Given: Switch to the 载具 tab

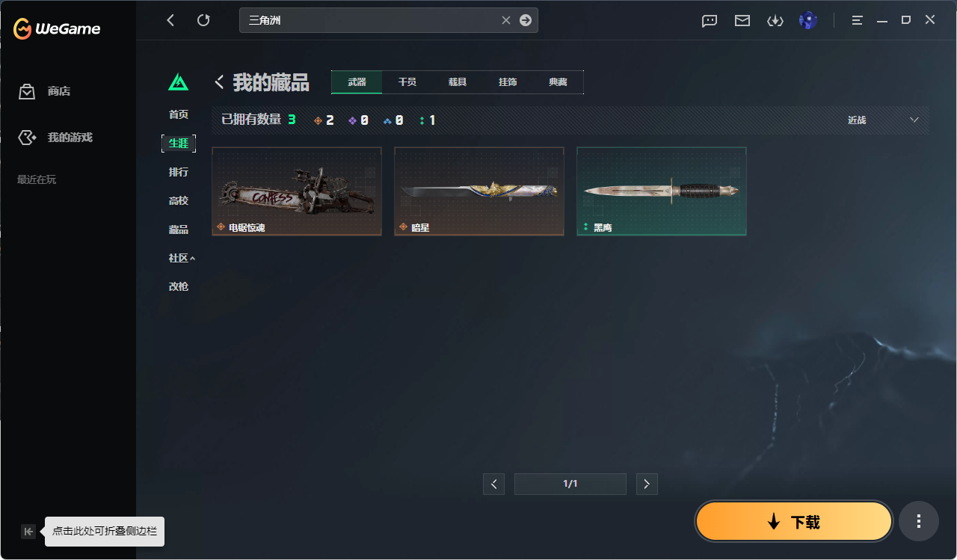Looking at the screenshot, I should pyautogui.click(x=458, y=82).
